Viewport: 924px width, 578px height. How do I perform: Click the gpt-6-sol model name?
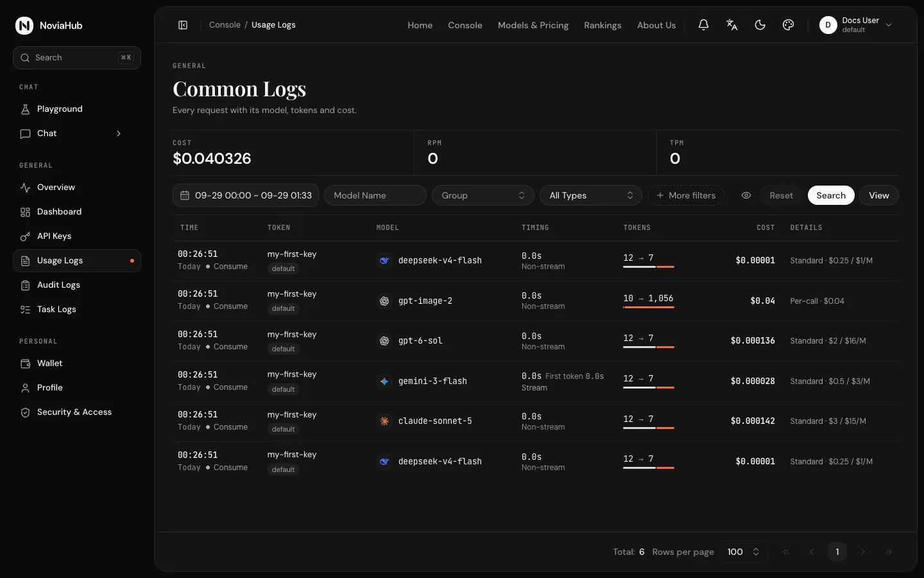pos(420,341)
